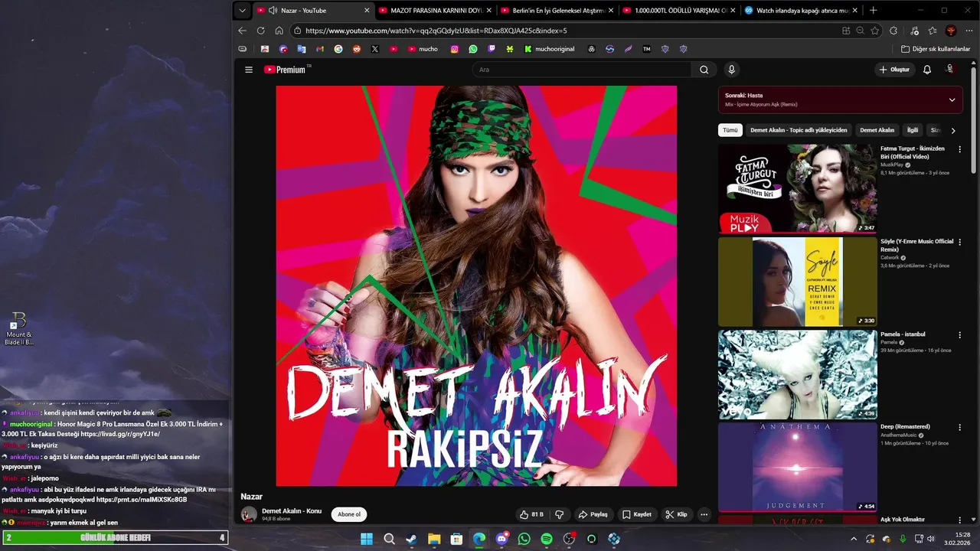Click the Ara search input field
980x551 pixels.
(x=582, y=70)
